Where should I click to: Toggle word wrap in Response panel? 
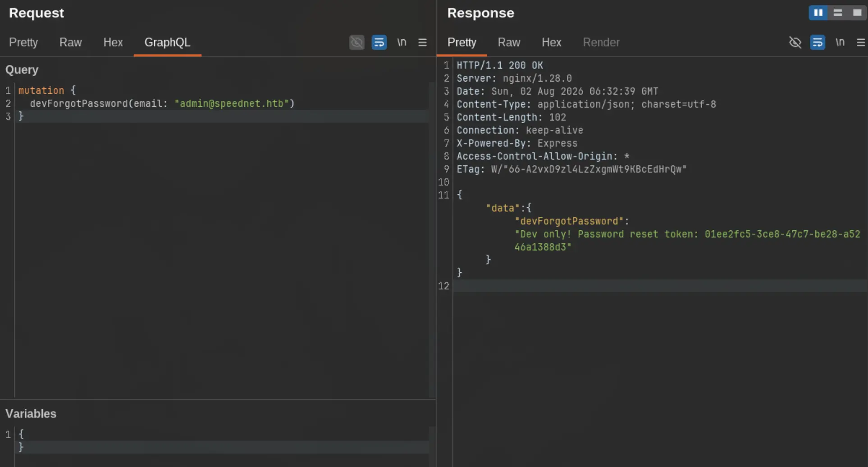tap(818, 42)
